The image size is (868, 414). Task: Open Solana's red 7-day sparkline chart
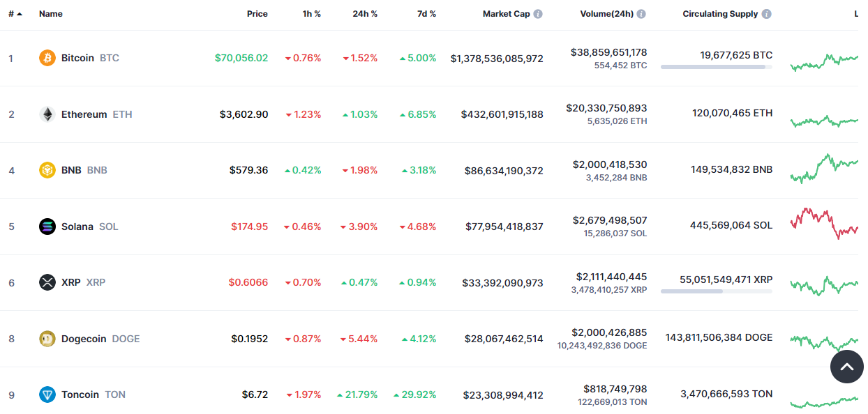point(824,223)
